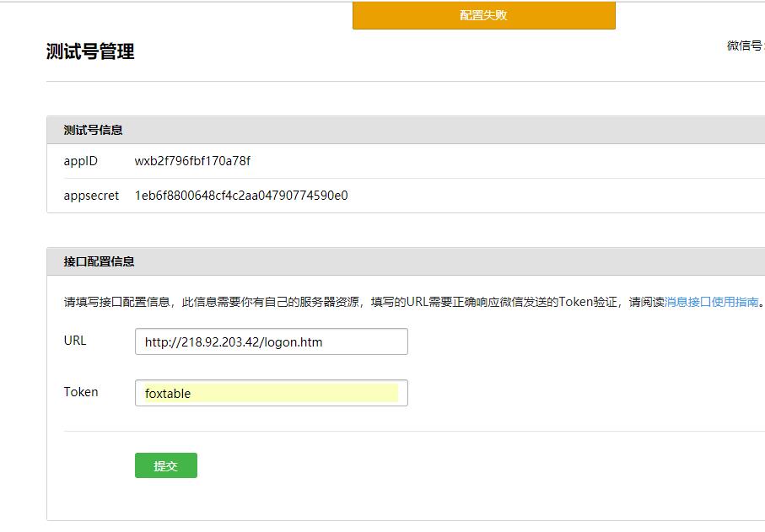The image size is (765, 532).
Task: Click the URL field label
Action: (x=75, y=341)
